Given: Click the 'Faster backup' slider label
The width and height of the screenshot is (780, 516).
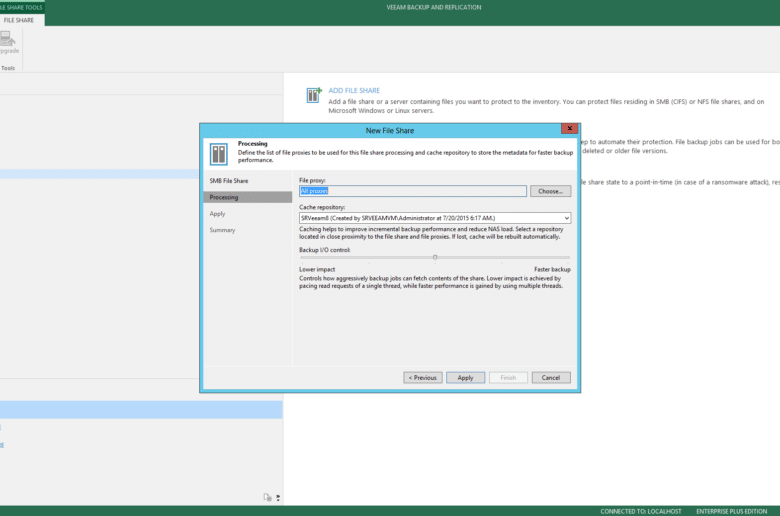Looking at the screenshot, I should pyautogui.click(x=552, y=269).
